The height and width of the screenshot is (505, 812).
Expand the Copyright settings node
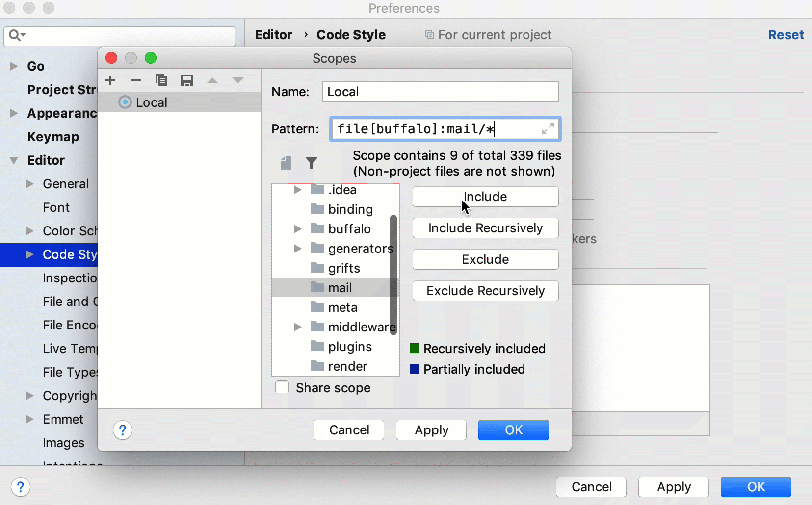[30, 396]
